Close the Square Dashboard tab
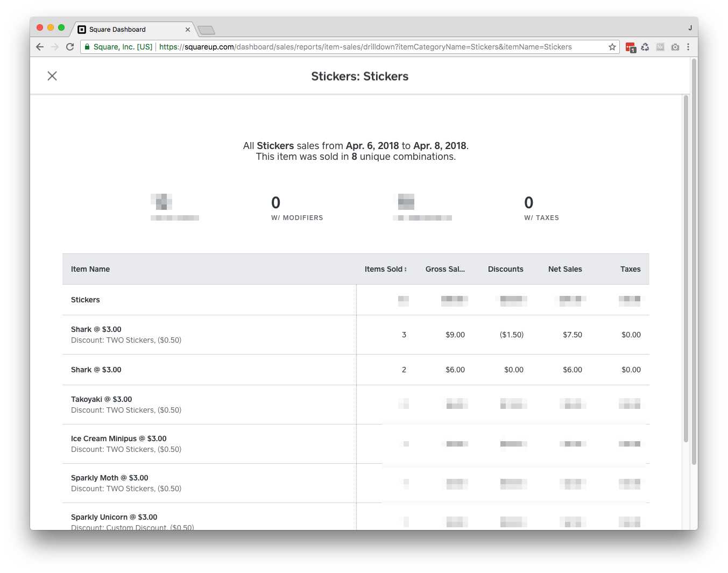Viewport: 728px width, 573px height. point(188,30)
